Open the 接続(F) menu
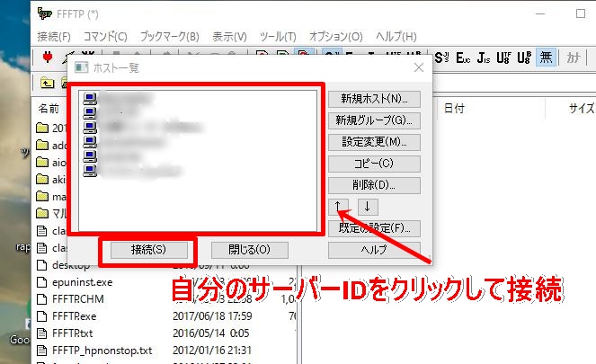The height and width of the screenshot is (364, 596). (x=54, y=37)
